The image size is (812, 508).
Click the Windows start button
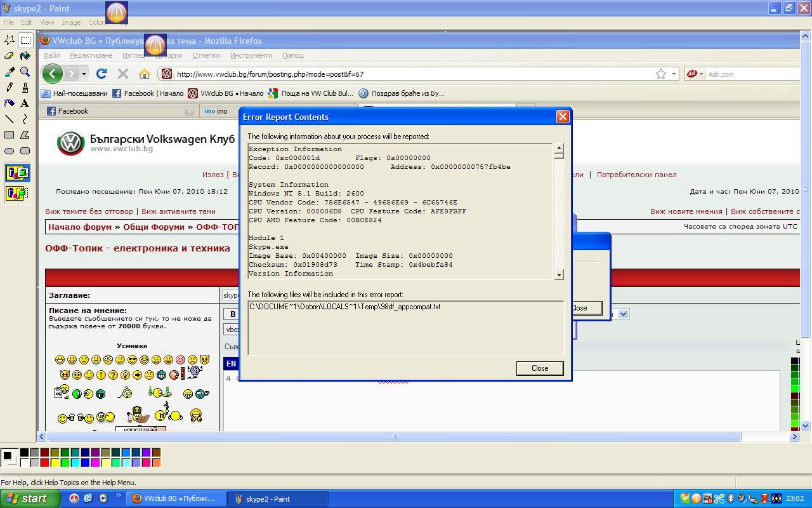coord(30,498)
